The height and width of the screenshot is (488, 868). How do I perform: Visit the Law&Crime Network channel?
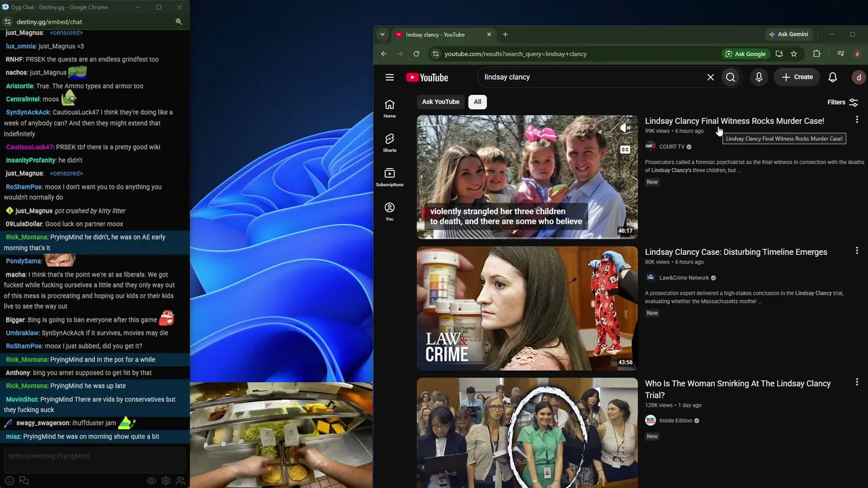coord(684,278)
